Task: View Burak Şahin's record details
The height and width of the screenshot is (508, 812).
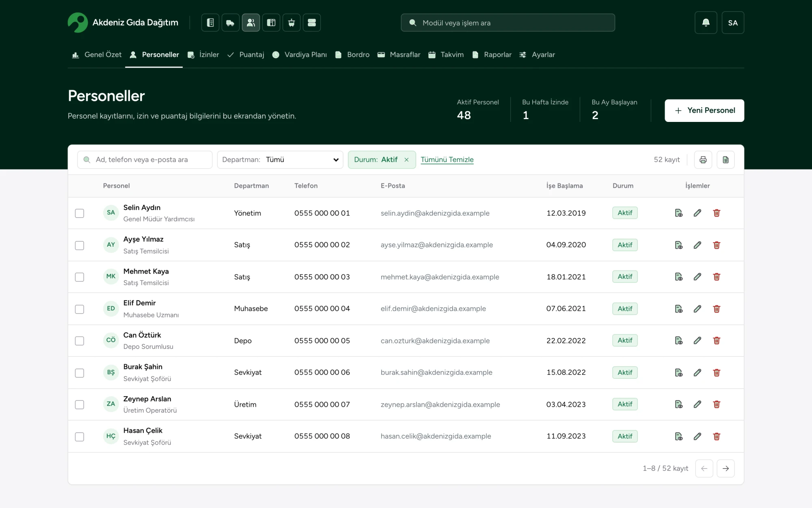Action: [678, 373]
